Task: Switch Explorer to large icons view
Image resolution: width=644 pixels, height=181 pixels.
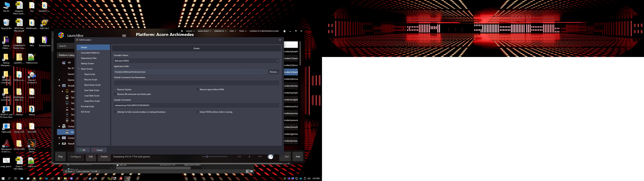Action: click(251, 171)
